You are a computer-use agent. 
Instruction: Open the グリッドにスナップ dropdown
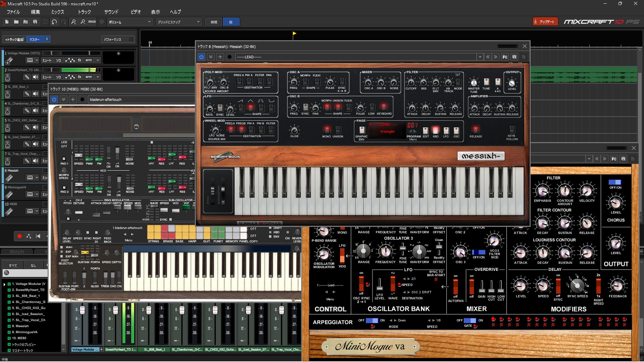pos(179,22)
